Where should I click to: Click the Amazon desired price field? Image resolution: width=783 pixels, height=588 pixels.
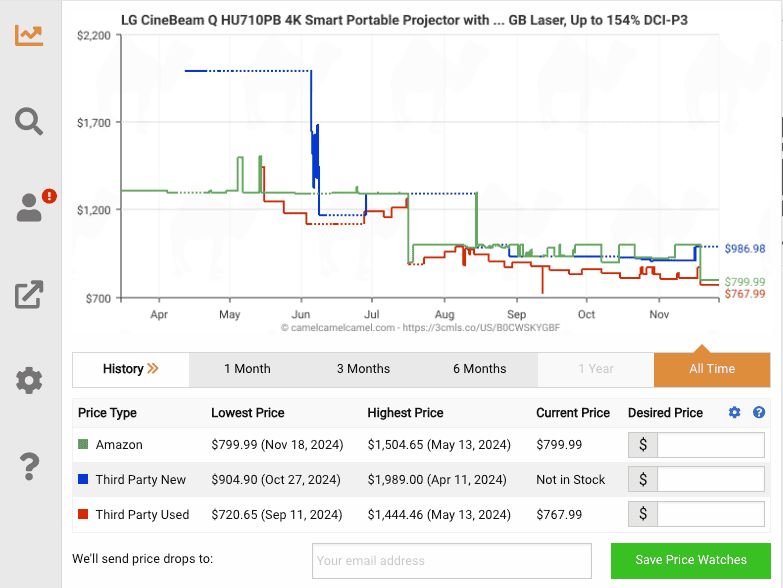[710, 445]
